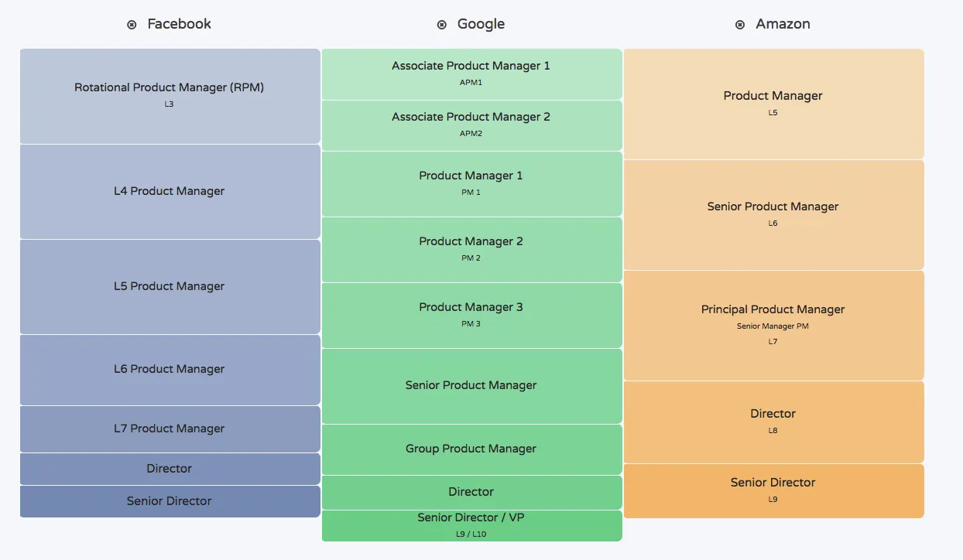
Task: Remove the Google column with its X icon
Action: (x=442, y=25)
